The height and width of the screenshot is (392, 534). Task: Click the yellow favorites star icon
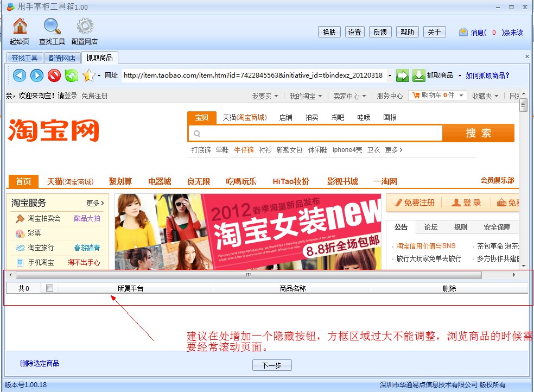(x=88, y=75)
